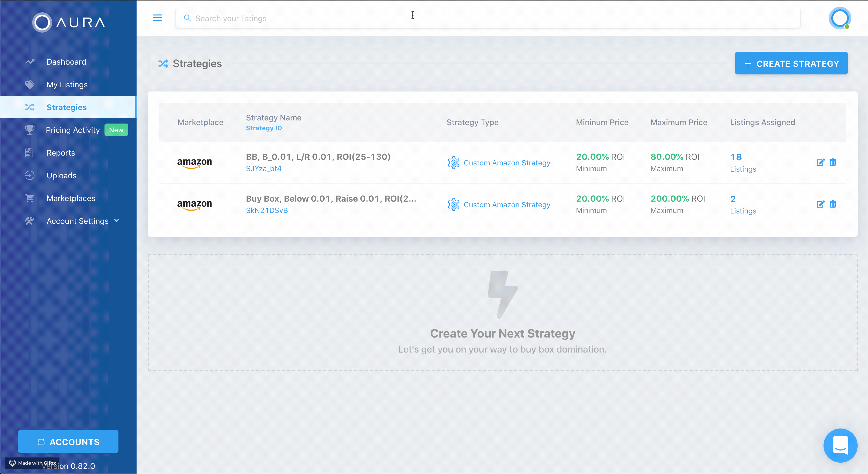The height and width of the screenshot is (474, 868).
Task: Delete the SJYza_bt4 strategy trash icon
Action: click(833, 162)
